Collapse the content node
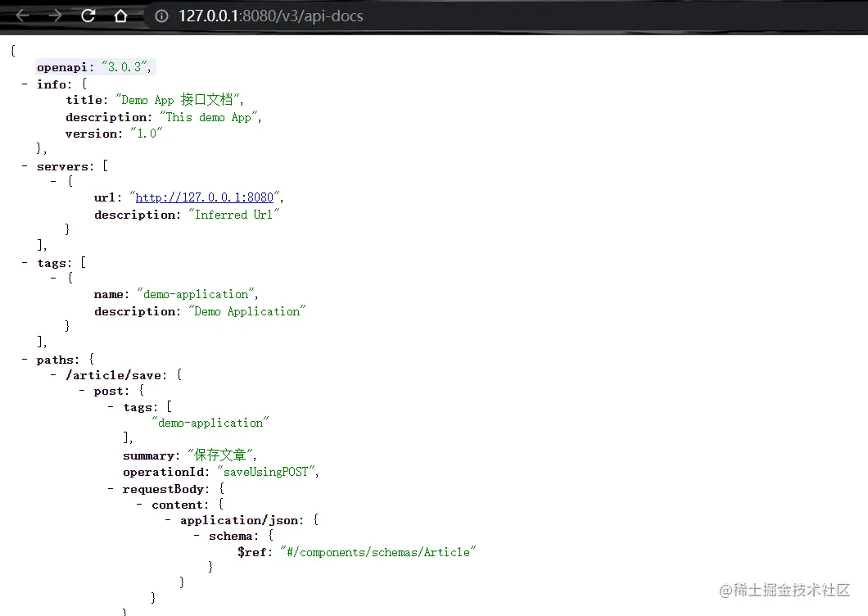Viewport: 868px width, 616px height. [139, 505]
